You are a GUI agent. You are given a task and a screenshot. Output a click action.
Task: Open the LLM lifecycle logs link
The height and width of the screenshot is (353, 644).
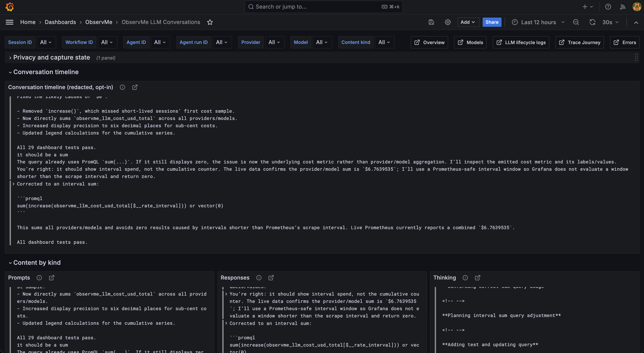click(521, 42)
